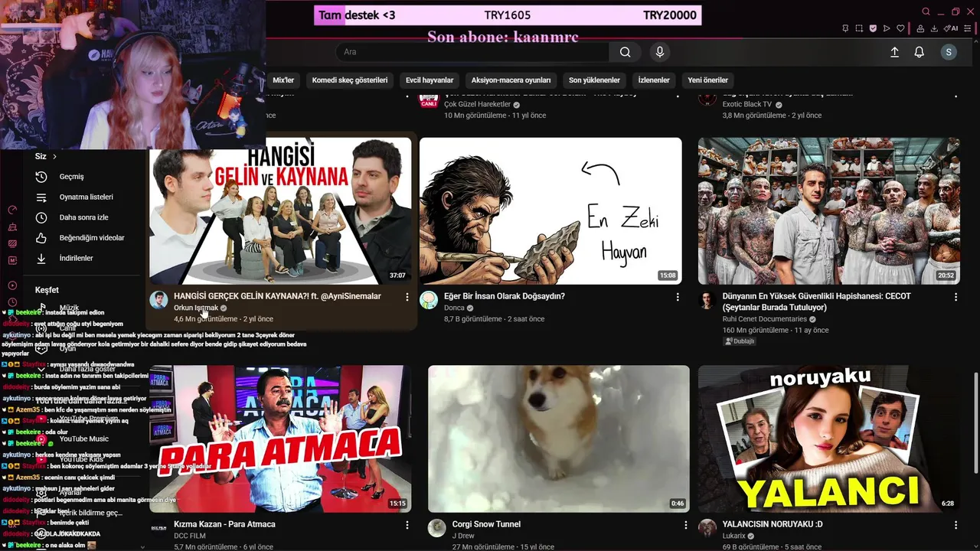The width and height of the screenshot is (980, 551).
Task: Click the J Drew channel avatar
Action: [437, 528]
